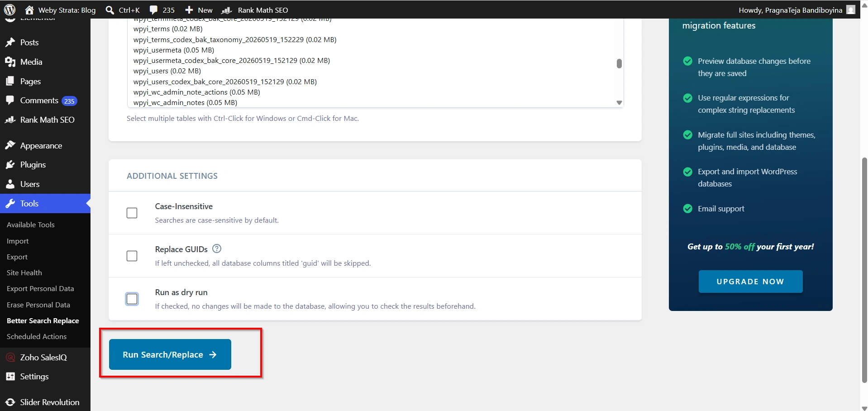Image resolution: width=868 pixels, height=411 pixels.
Task: Open Scheduled Actions
Action: coord(37,336)
